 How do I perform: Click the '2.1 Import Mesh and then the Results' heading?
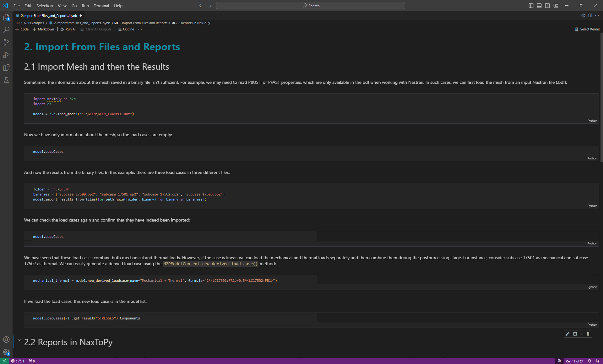point(96,67)
